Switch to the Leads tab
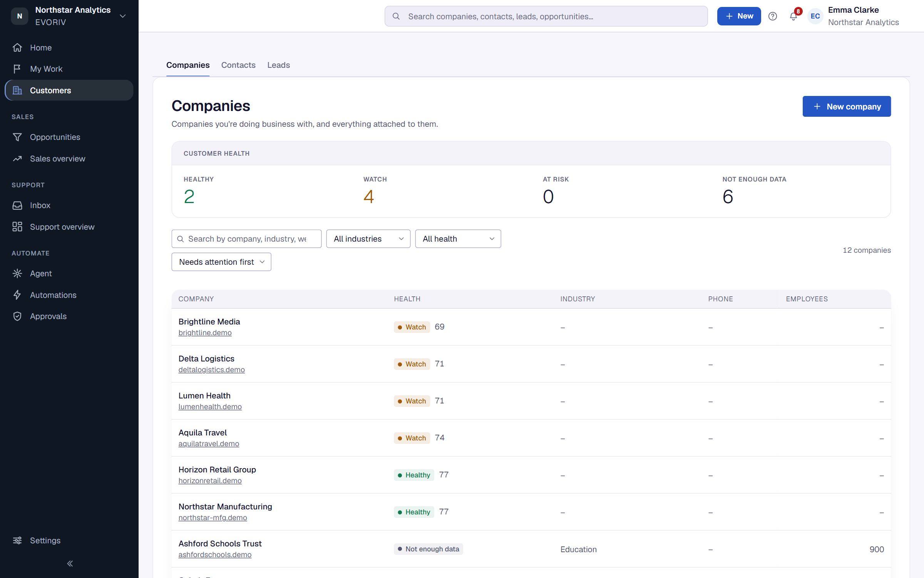Screen dimensions: 924x578 point(279,65)
